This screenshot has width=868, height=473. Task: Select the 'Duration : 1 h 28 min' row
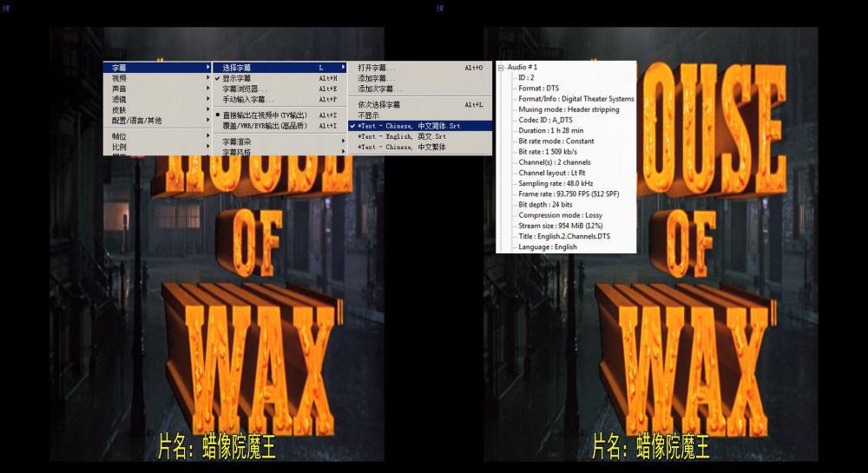coord(551,130)
